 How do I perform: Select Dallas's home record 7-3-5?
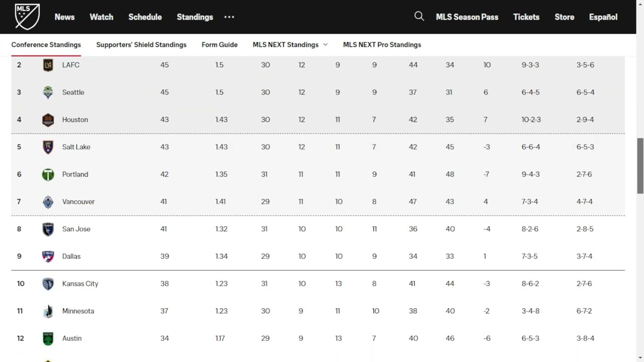click(x=529, y=256)
